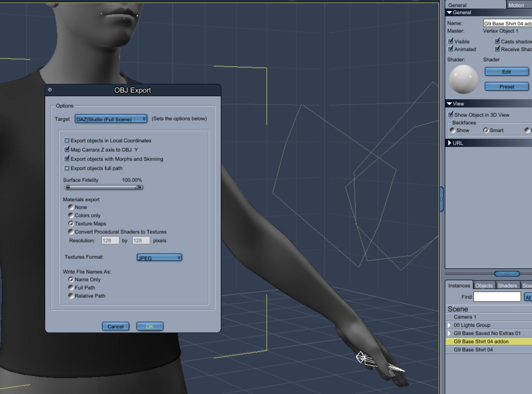The image size is (532, 394).
Task: Switch to the Shaders tab
Action: (507, 286)
